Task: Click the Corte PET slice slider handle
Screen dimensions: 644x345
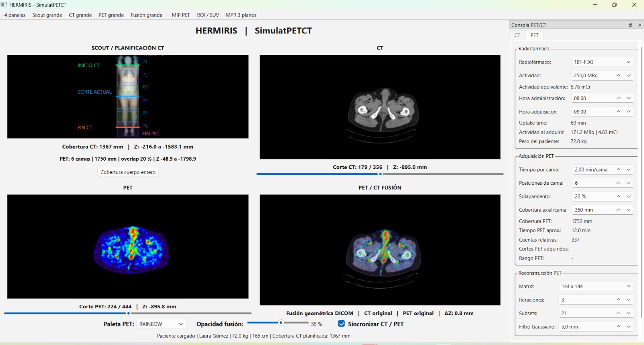Action: click(128, 313)
